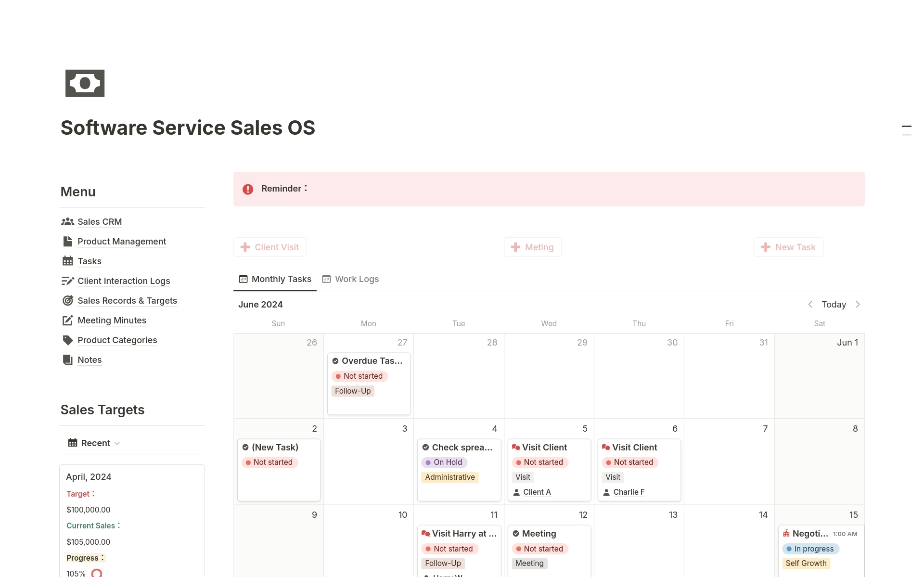Click the Product Management document icon
The image size is (924, 577).
67,242
